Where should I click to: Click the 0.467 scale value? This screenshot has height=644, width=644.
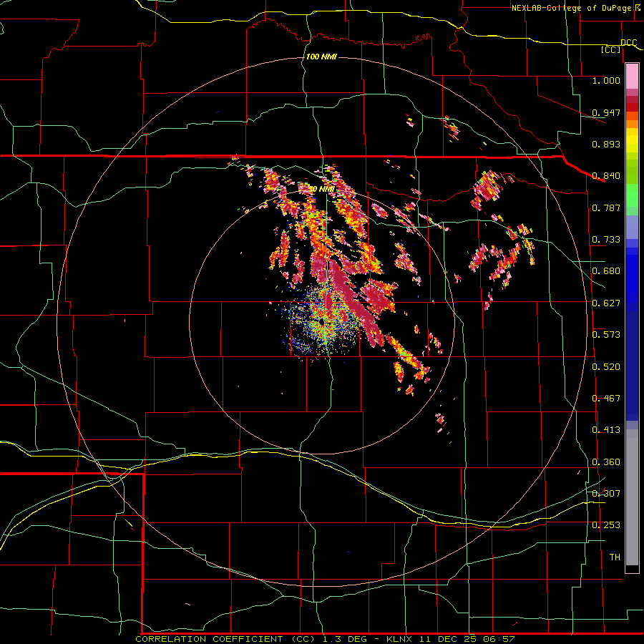tap(606, 398)
